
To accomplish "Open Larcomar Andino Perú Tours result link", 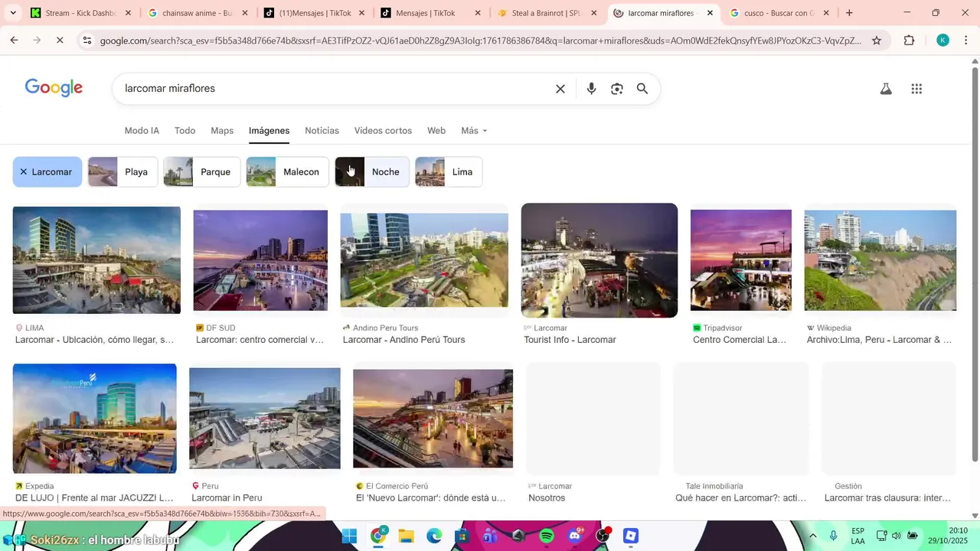I will tap(403, 340).
